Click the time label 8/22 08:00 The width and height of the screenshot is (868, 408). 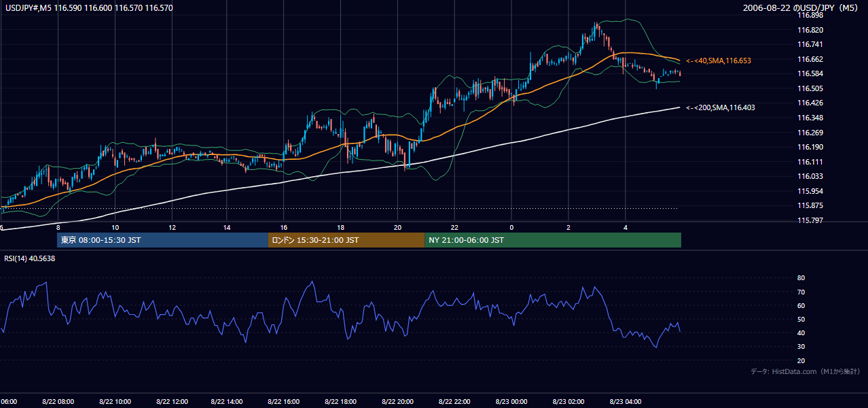(x=58, y=401)
